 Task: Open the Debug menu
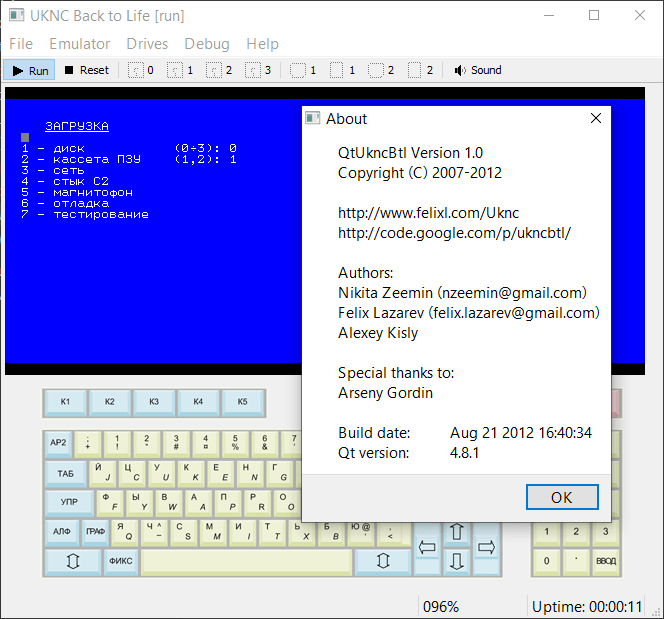coord(207,44)
